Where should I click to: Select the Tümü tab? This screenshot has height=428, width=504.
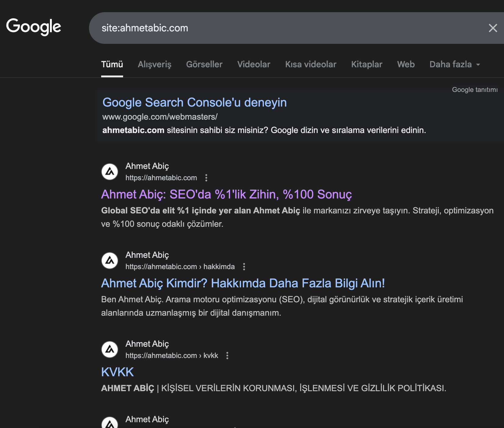click(x=112, y=65)
